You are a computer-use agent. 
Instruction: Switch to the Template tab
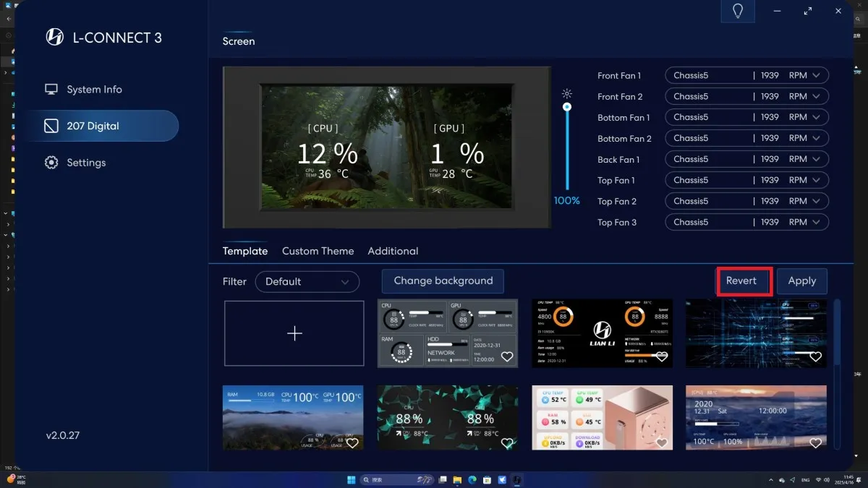[x=245, y=251]
